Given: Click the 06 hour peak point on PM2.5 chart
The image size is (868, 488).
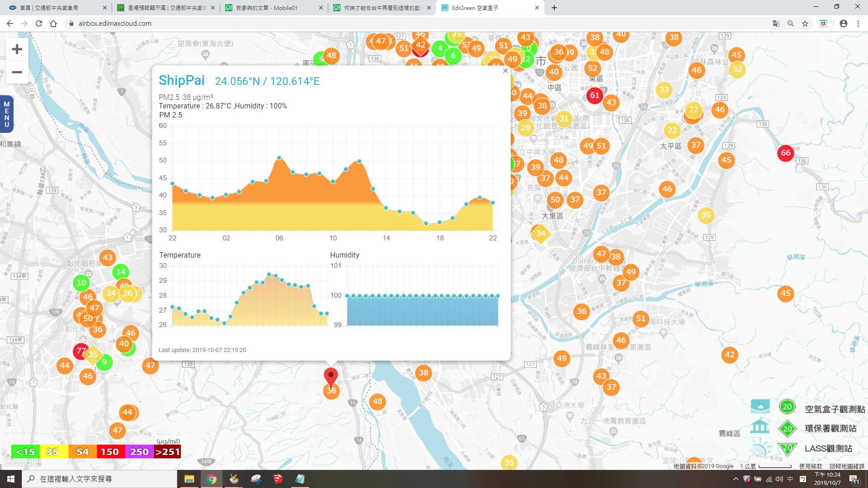Looking at the screenshot, I should click(279, 158).
